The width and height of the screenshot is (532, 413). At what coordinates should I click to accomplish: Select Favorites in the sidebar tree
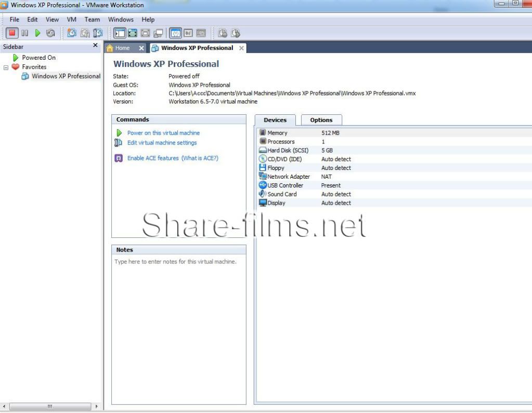34,66
